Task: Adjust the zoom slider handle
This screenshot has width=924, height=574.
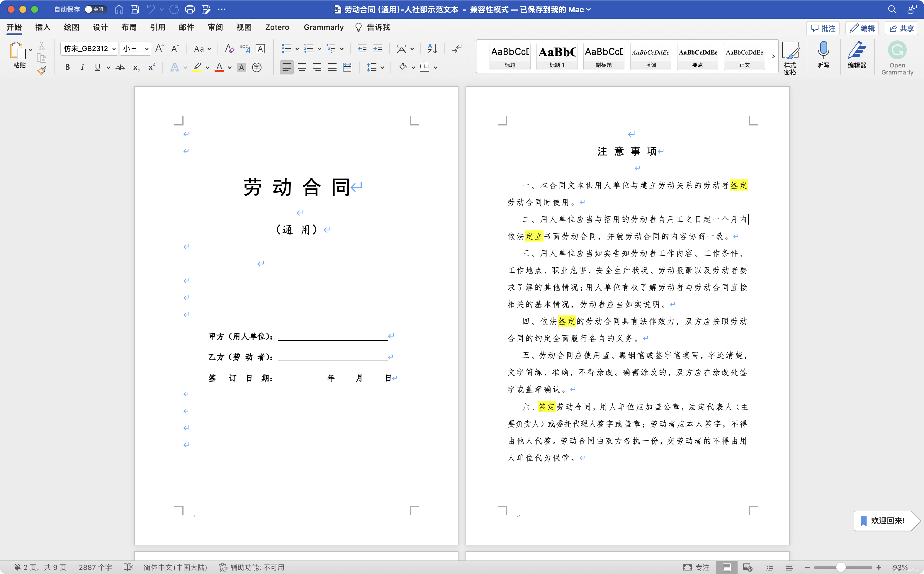Action: (x=840, y=567)
